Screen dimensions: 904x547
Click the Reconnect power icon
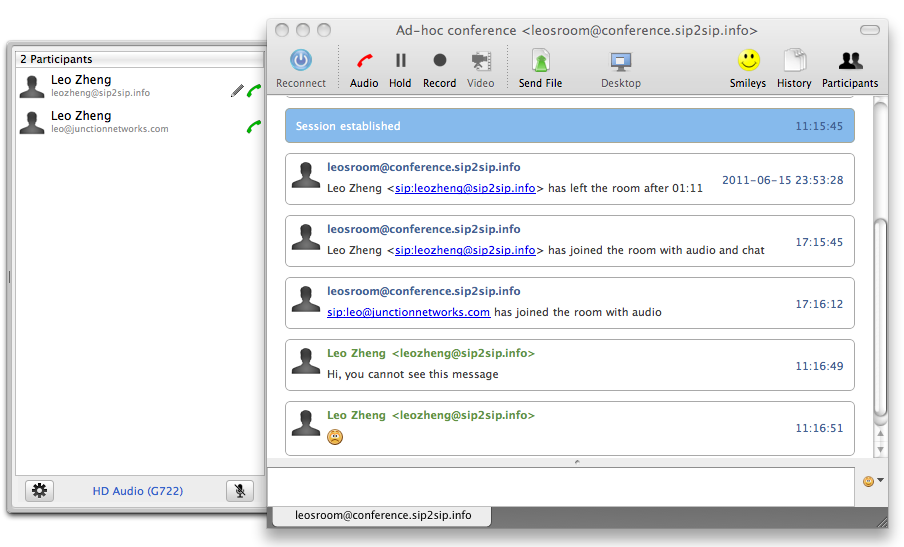point(301,61)
